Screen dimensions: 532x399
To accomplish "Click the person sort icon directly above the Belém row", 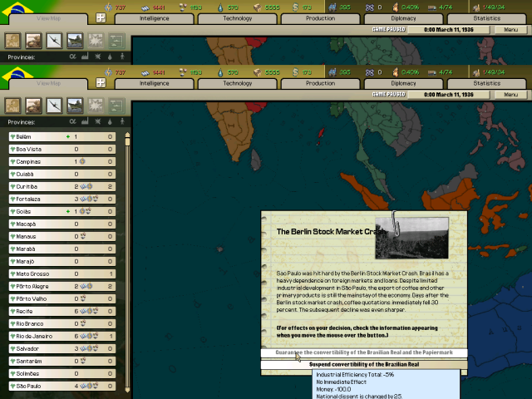I will pos(122,121).
